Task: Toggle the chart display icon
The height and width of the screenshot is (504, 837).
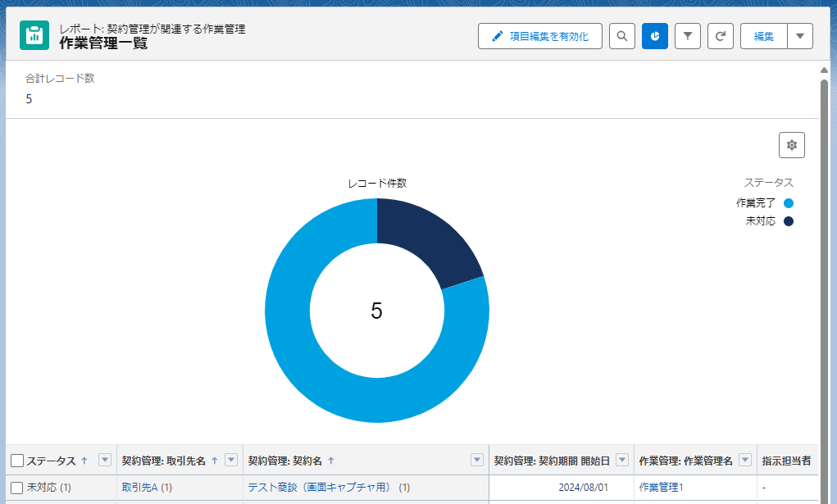Action: [x=655, y=36]
